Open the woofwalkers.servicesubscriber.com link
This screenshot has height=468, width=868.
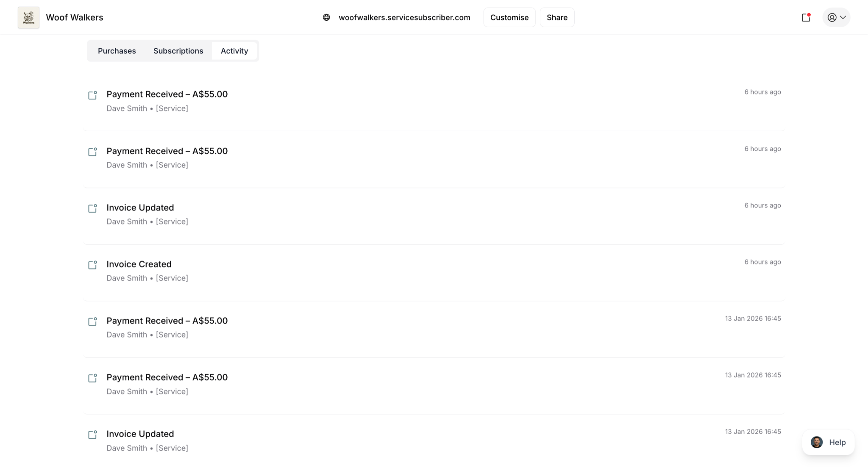[x=404, y=17]
